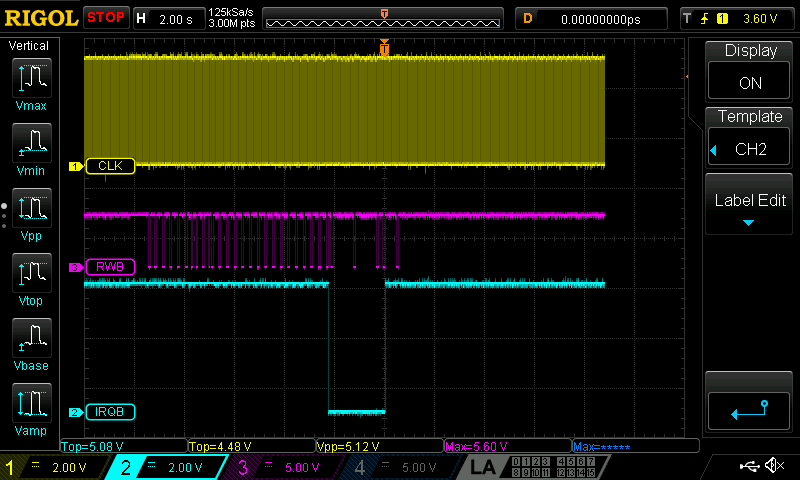Image resolution: width=800 pixels, height=480 pixels.
Task: Click the orange trigger position marker
Action: click(x=384, y=49)
